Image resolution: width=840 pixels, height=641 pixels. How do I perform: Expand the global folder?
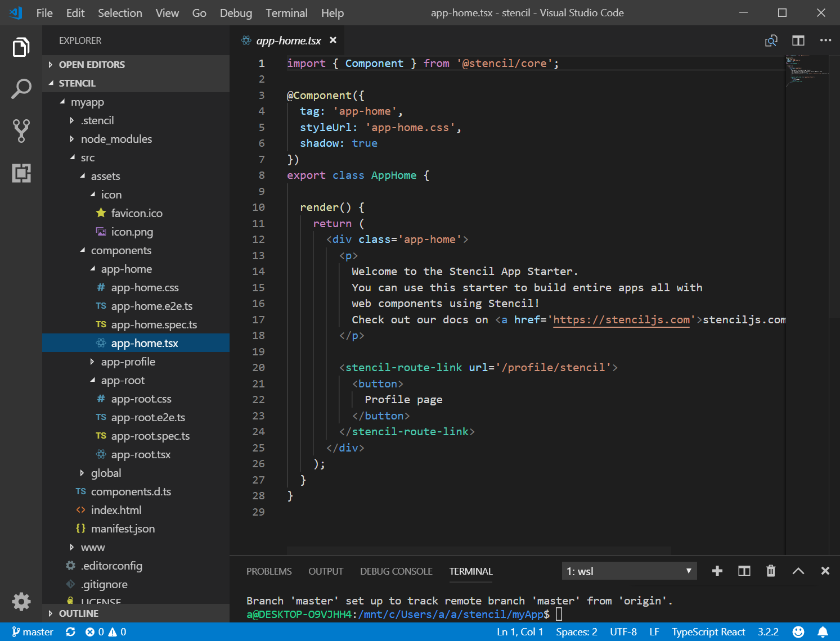(136, 473)
